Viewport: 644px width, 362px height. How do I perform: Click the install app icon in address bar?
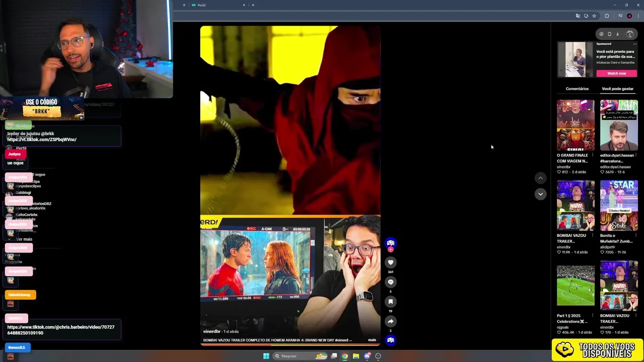click(586, 16)
